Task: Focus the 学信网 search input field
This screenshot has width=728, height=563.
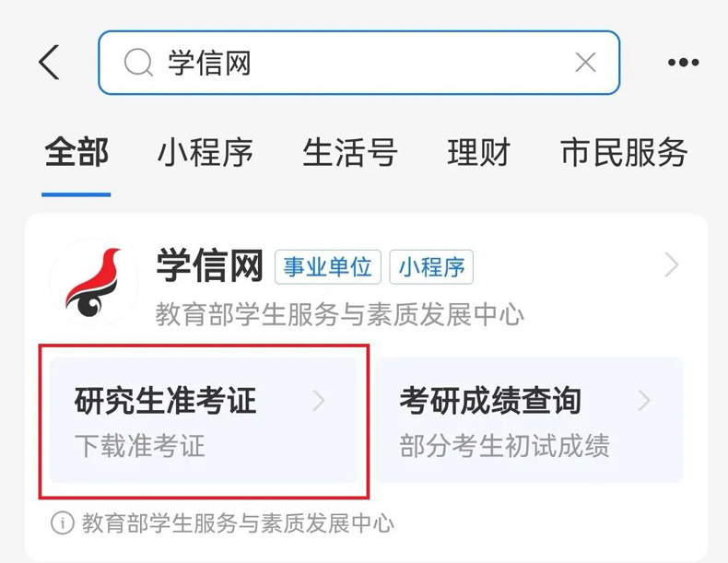Action: [x=358, y=63]
